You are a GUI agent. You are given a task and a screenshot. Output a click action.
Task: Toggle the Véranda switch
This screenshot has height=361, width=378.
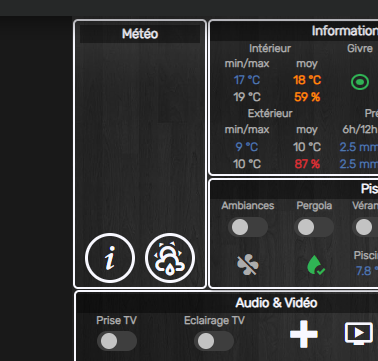(365, 227)
